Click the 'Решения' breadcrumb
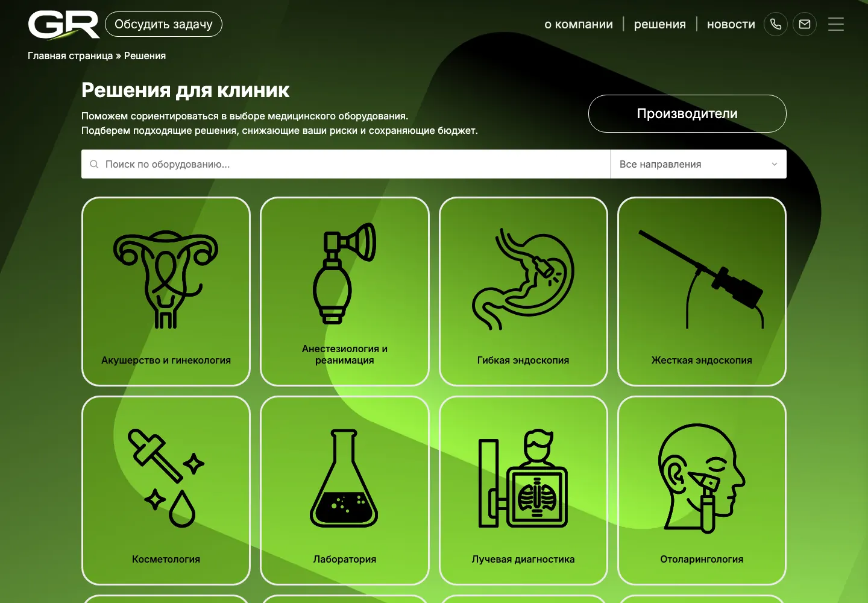 point(145,55)
